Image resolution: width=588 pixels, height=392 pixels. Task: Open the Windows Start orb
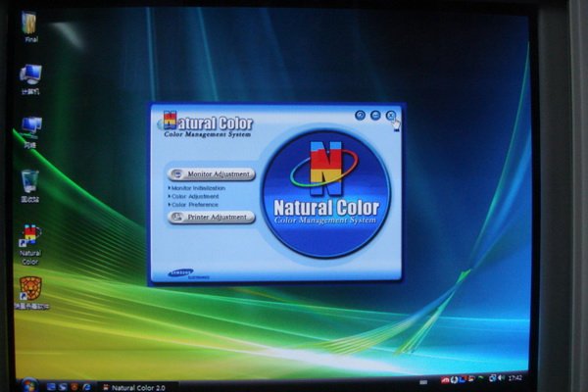click(x=28, y=385)
